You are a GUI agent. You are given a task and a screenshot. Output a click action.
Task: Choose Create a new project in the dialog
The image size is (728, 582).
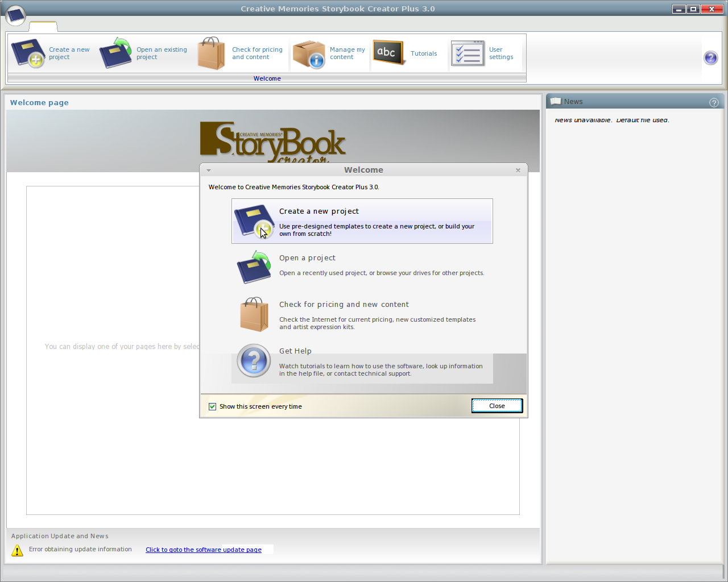[x=362, y=221]
